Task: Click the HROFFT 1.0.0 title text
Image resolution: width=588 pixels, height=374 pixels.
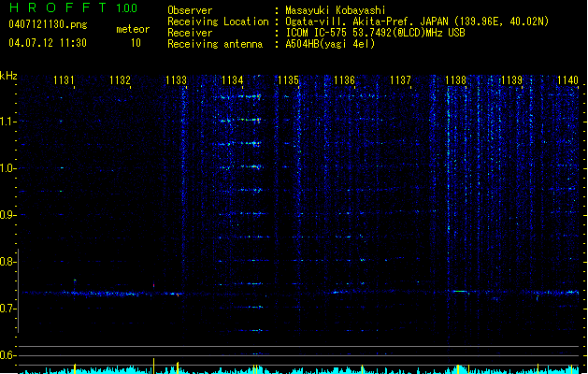Action: 73,7
